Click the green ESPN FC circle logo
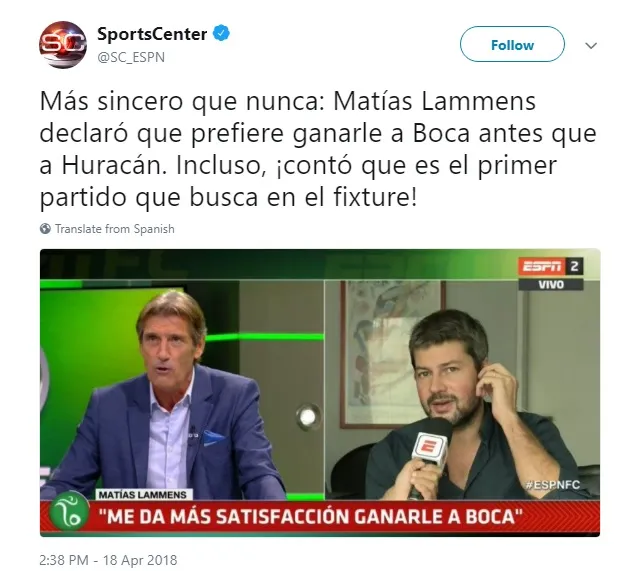The height and width of the screenshot is (571, 635). 69,512
